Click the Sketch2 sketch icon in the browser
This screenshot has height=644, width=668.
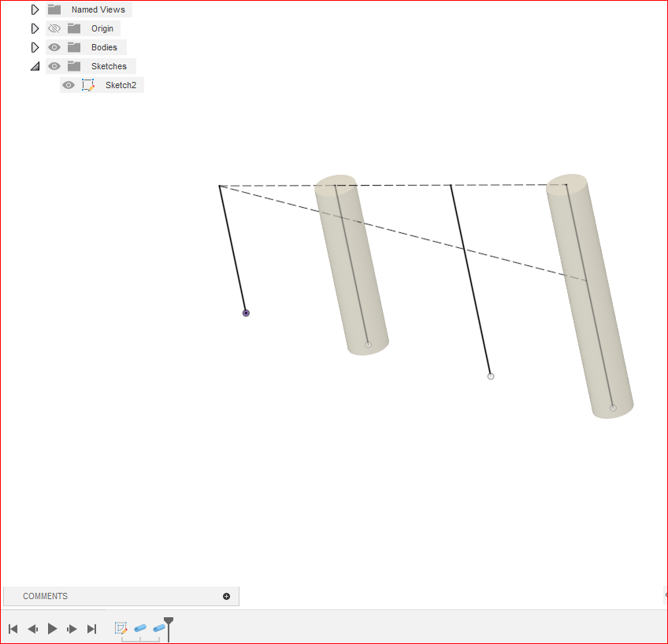point(89,84)
